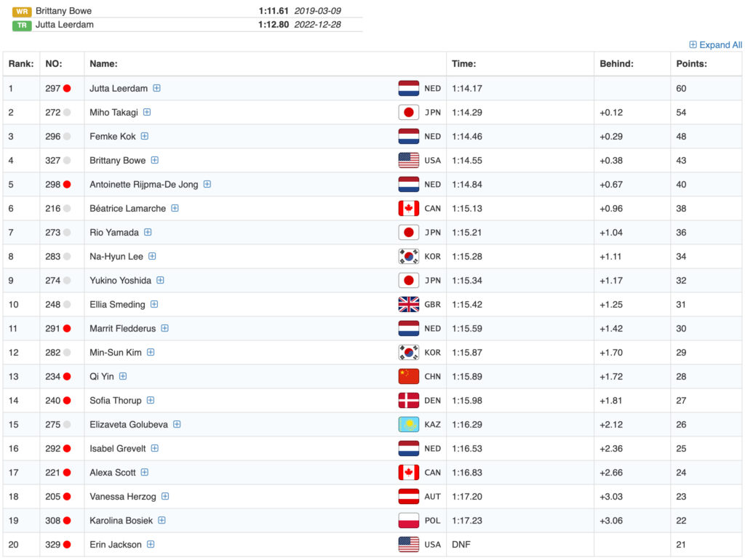Click the Rank column header
The image size is (745, 560).
[x=21, y=64]
